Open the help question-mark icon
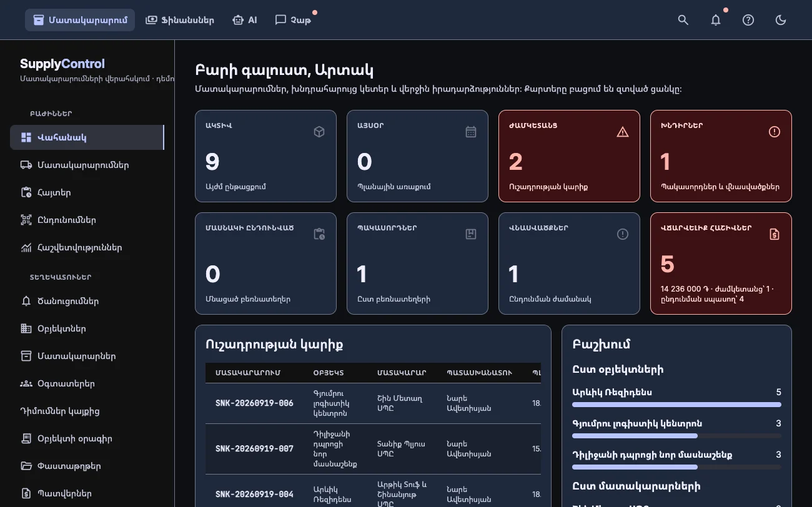 tap(748, 20)
